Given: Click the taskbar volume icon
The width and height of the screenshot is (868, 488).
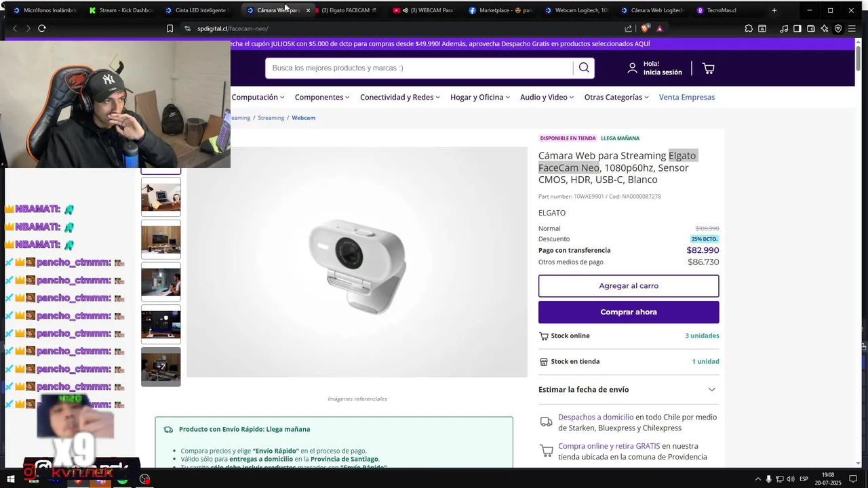Looking at the screenshot, I should pyautogui.click(x=790, y=479).
